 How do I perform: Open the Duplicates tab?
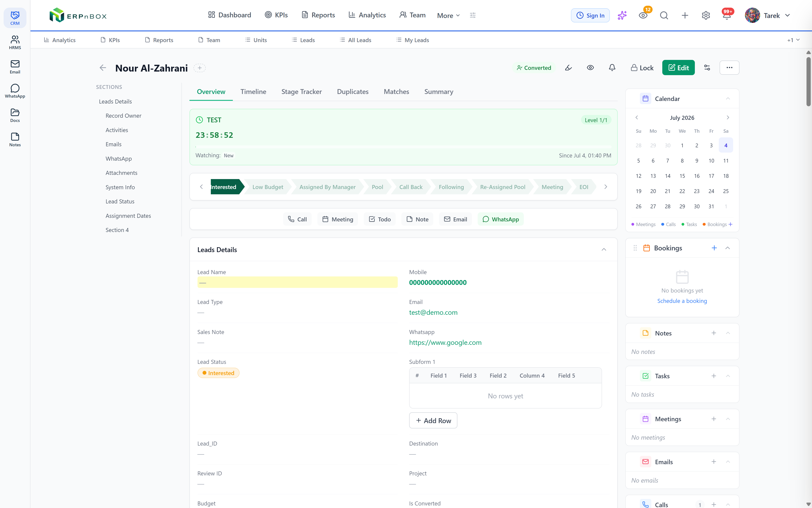tap(353, 92)
